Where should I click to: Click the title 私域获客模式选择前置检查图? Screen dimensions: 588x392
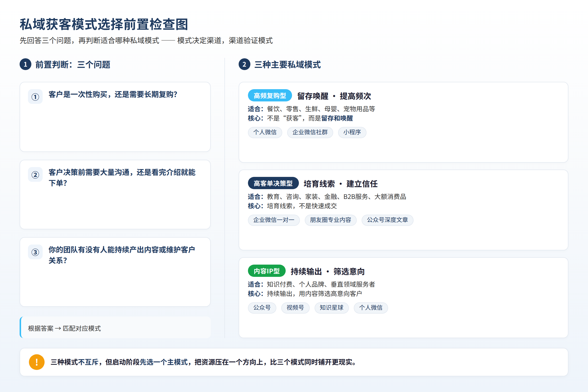point(104,24)
